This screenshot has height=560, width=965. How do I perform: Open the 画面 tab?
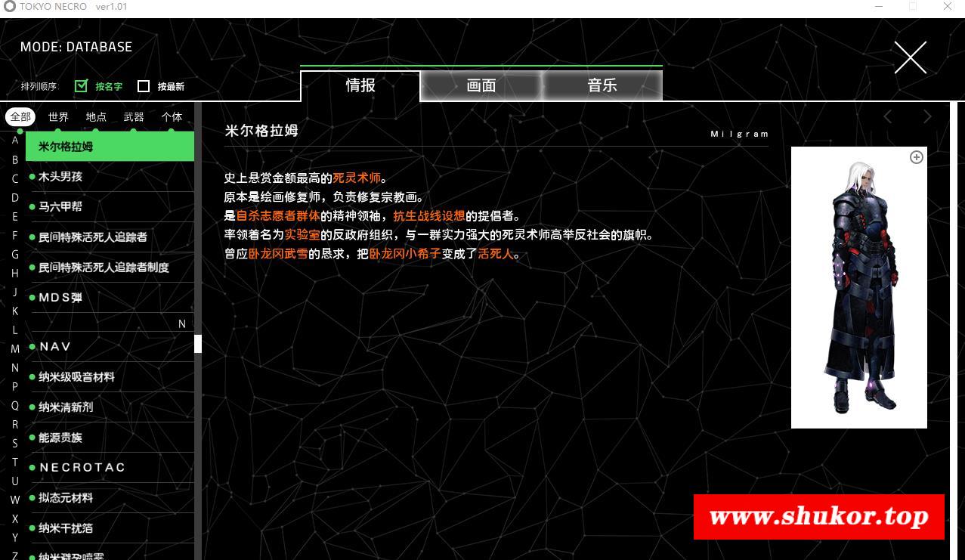pos(481,85)
